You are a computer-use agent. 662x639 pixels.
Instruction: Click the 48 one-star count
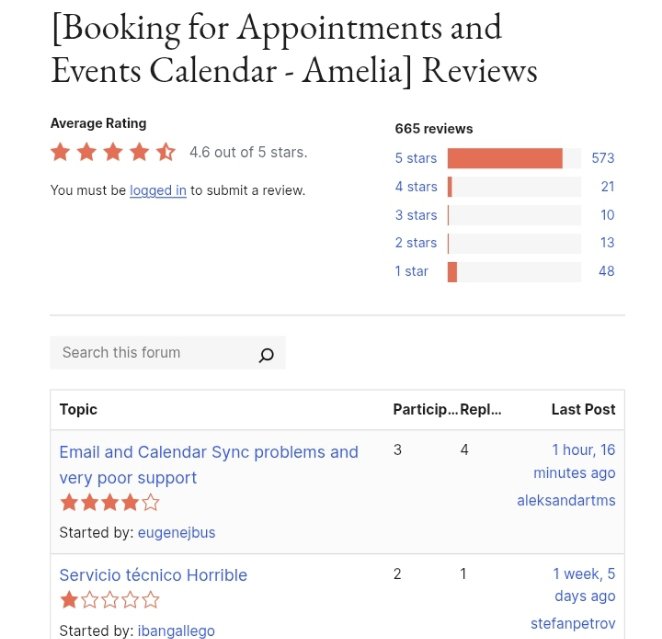point(607,271)
